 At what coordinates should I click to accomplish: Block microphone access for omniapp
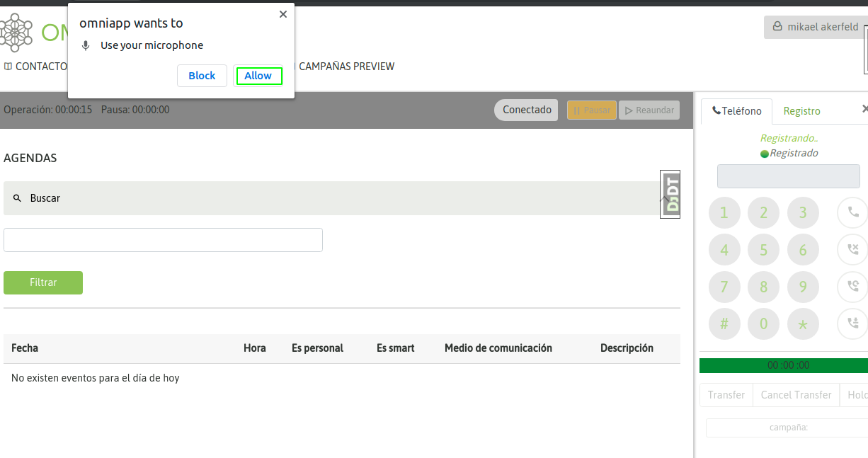202,76
